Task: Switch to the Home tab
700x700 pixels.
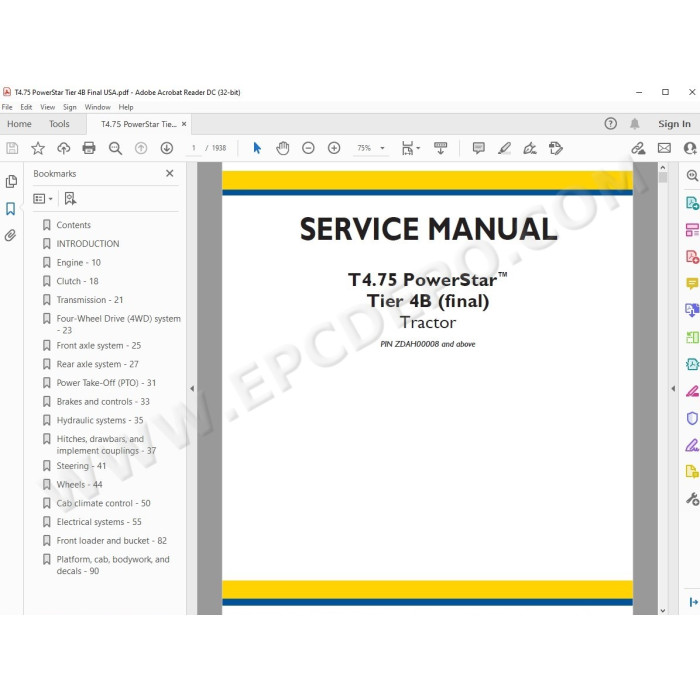Action: [19, 124]
